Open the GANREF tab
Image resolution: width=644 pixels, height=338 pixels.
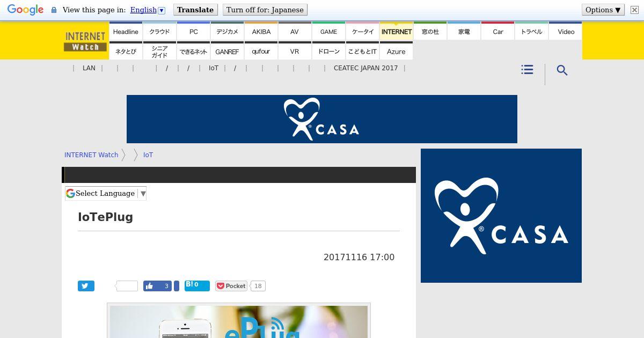click(227, 51)
